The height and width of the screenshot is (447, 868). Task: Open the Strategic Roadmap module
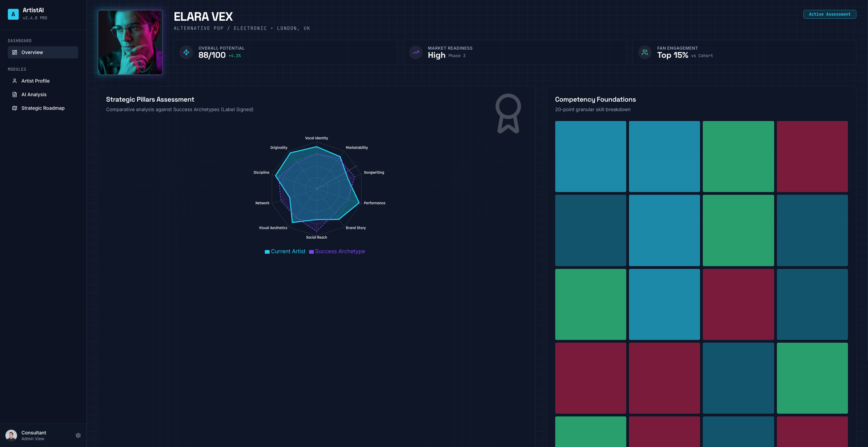tap(43, 108)
